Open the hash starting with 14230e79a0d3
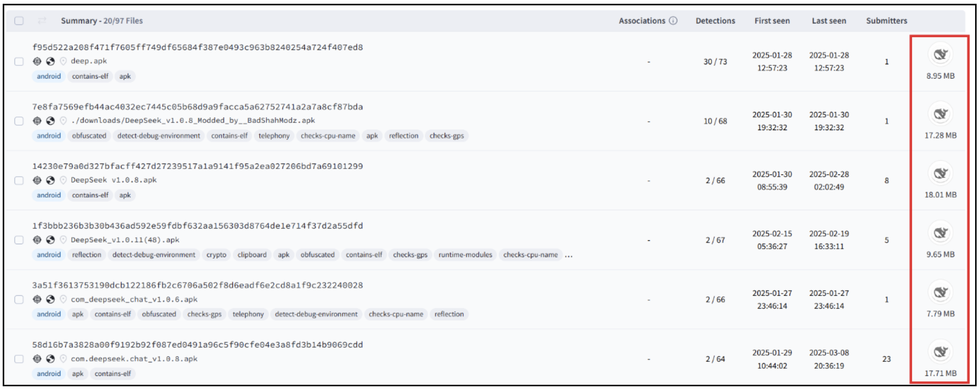Screen dimensions: 980x391 pyautogui.click(x=197, y=166)
